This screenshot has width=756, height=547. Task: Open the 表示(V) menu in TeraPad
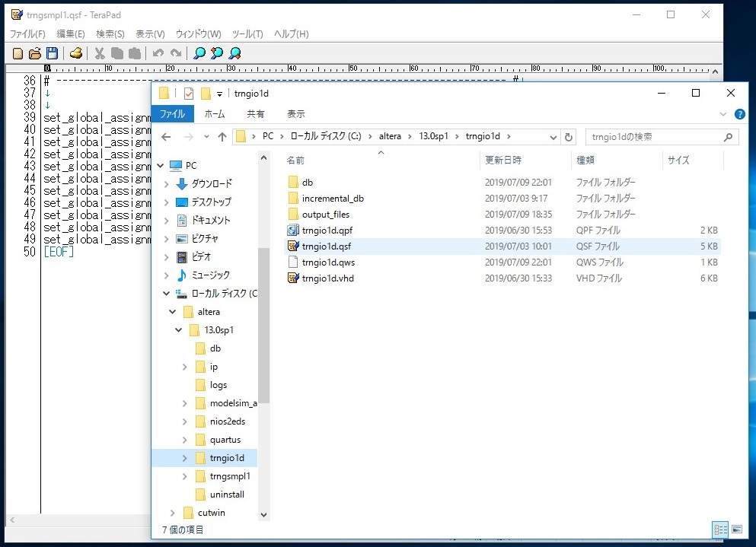[150, 33]
